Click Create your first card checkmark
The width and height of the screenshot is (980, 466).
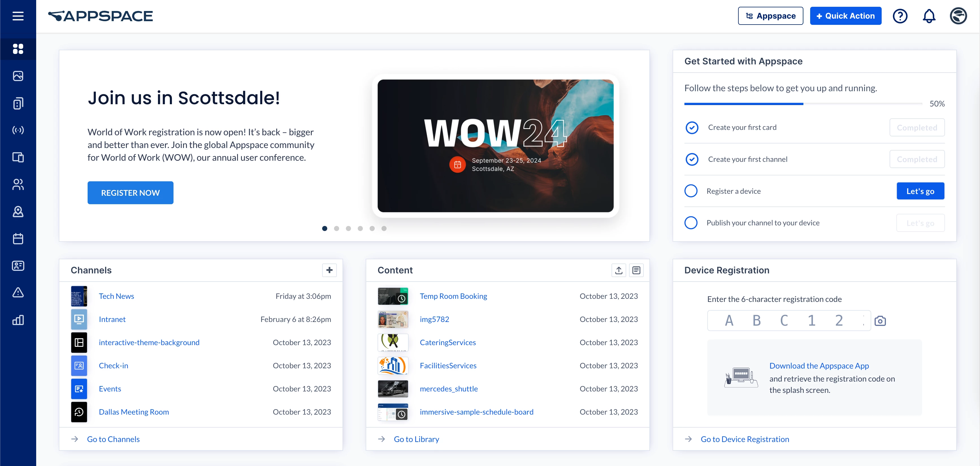(692, 127)
